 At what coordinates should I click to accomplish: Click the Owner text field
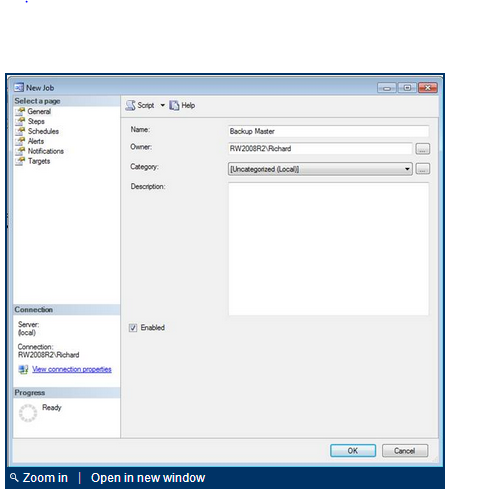tap(320, 149)
